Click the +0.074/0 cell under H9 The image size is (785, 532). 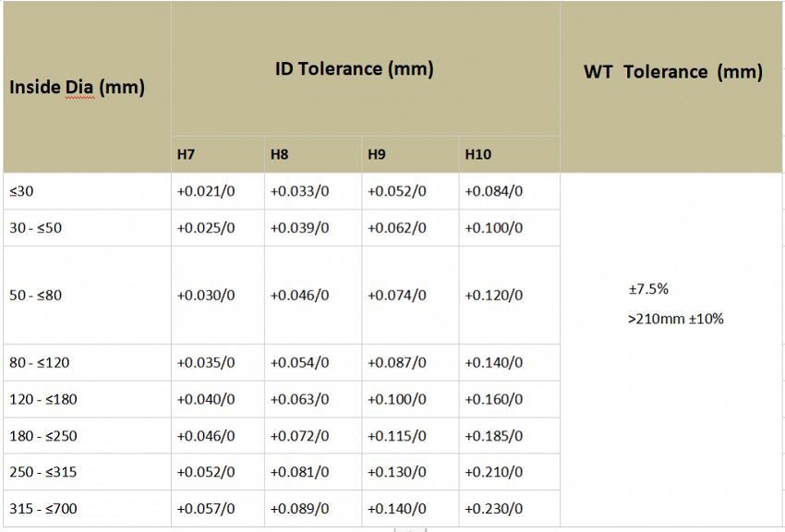point(396,296)
